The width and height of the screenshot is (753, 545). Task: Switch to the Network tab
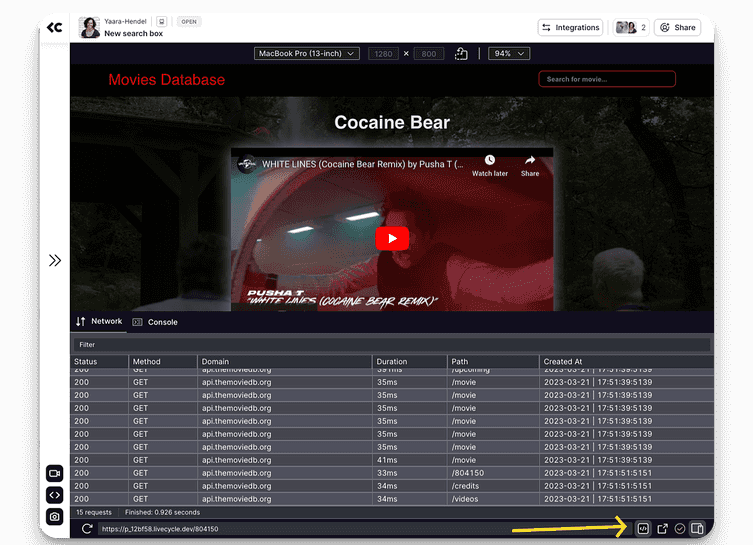(99, 321)
